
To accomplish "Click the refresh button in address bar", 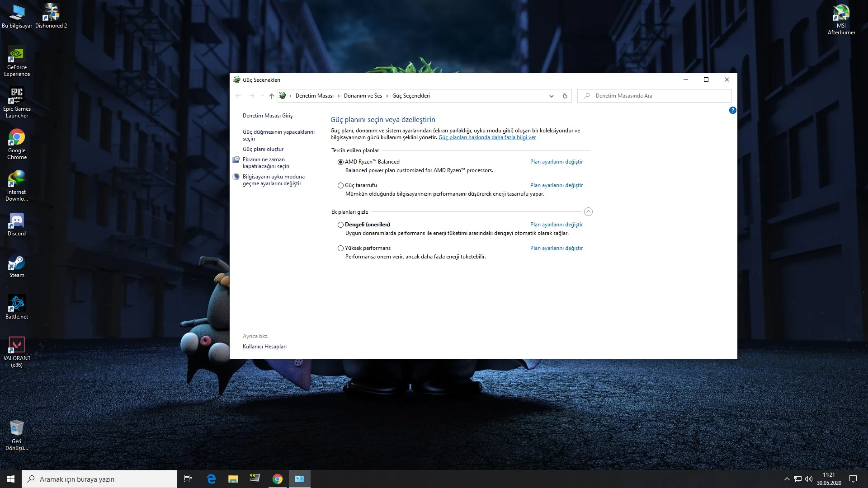I will click(565, 96).
